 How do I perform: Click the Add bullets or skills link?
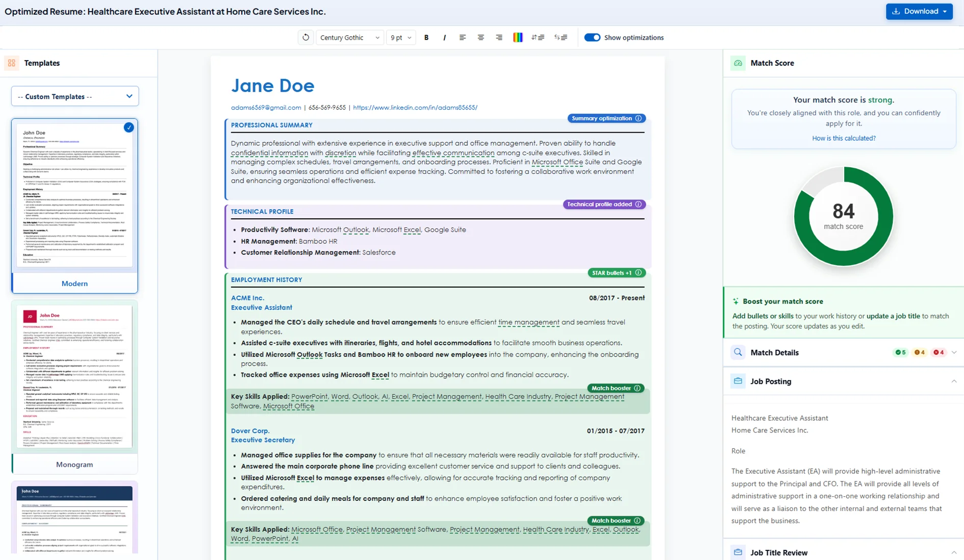point(763,316)
